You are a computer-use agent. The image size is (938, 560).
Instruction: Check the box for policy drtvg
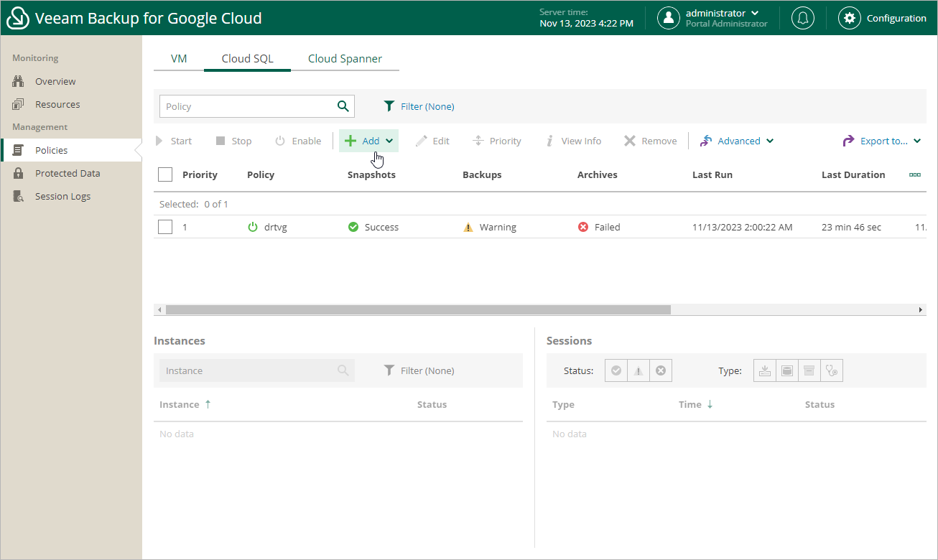pyautogui.click(x=165, y=227)
